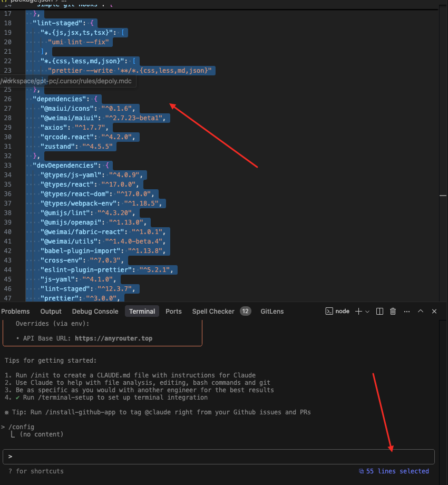The height and width of the screenshot is (485, 448).
Task: Split the terminal using the split icon
Action: point(379,311)
